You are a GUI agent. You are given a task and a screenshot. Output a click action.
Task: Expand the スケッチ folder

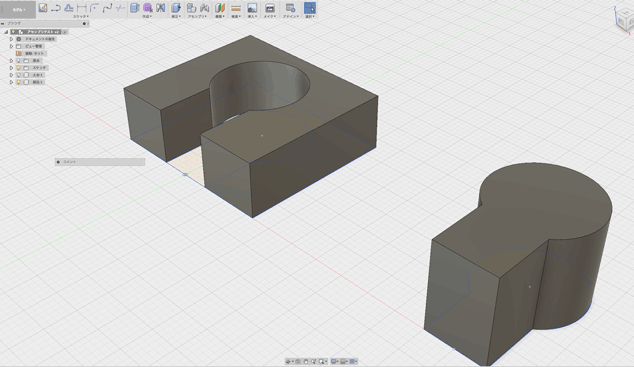(x=11, y=68)
